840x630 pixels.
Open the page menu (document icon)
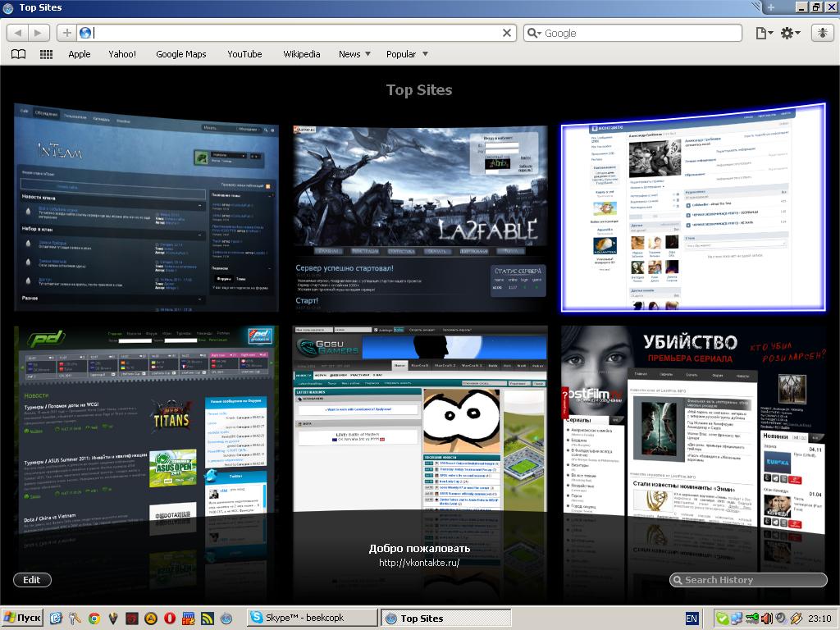point(764,33)
